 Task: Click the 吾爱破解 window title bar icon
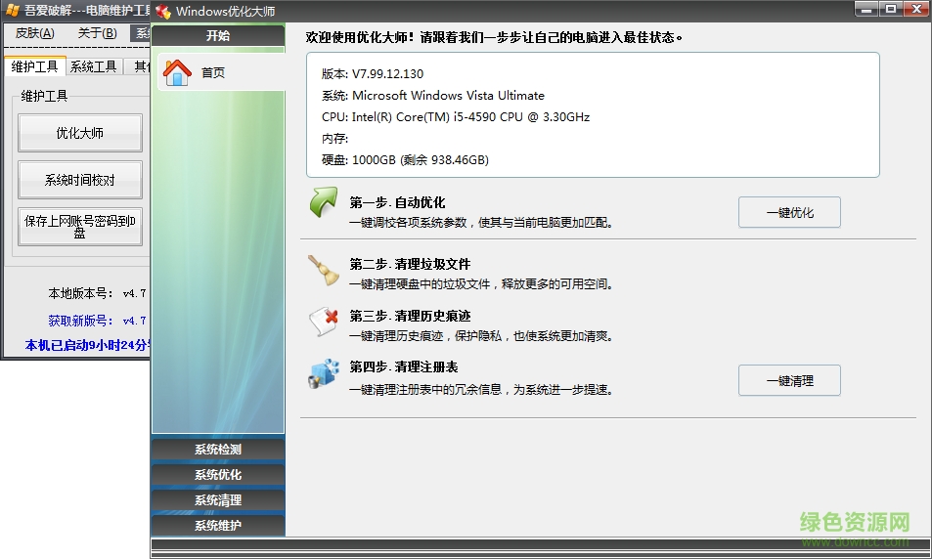click(x=12, y=11)
